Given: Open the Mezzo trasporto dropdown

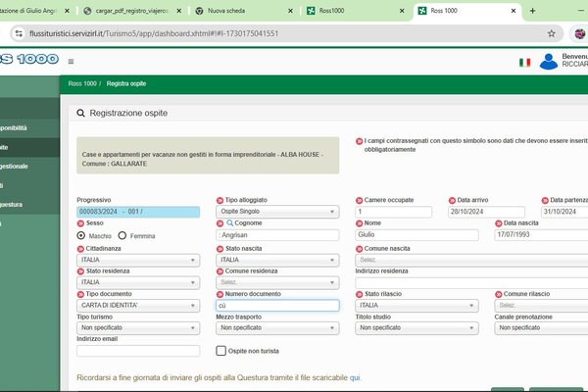Looking at the screenshot, I should point(275,328).
